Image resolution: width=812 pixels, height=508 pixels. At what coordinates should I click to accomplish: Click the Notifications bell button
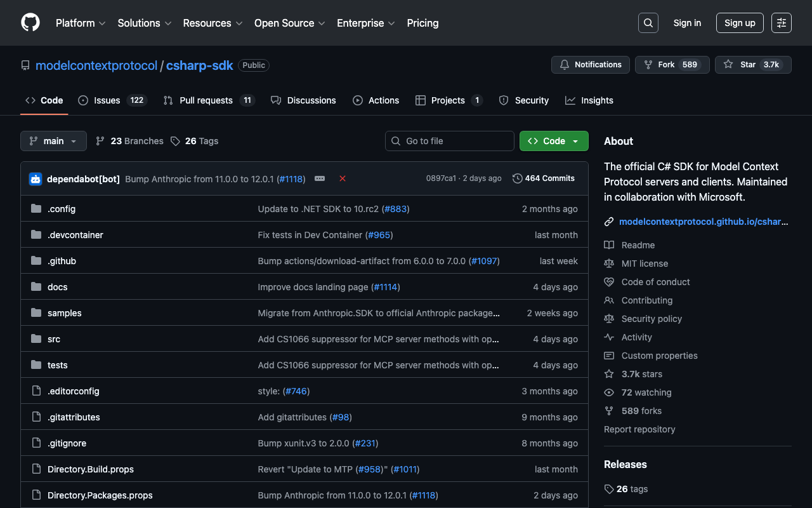[590, 65]
